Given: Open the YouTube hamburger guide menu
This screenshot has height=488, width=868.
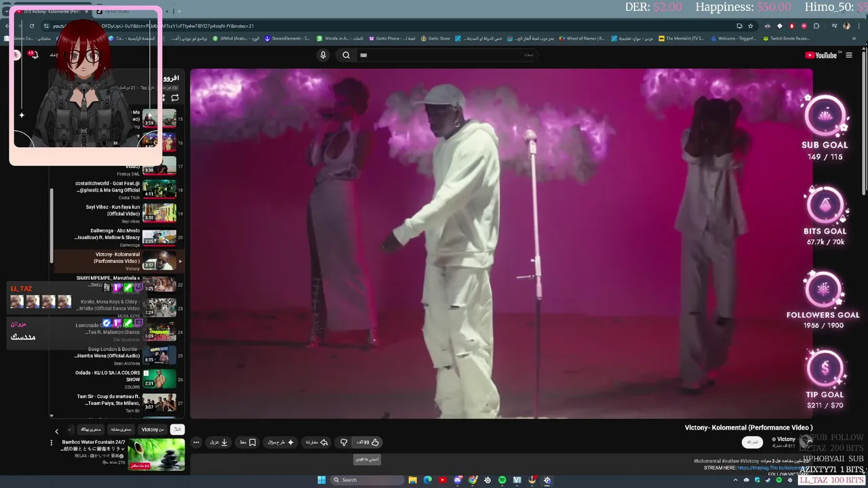Looking at the screenshot, I should pos(849,56).
